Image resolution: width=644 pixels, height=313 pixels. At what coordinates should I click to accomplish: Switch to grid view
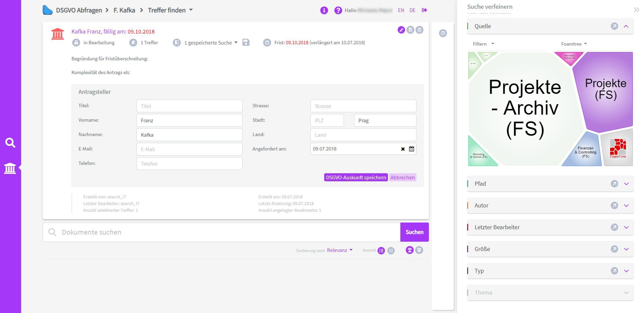(x=391, y=251)
